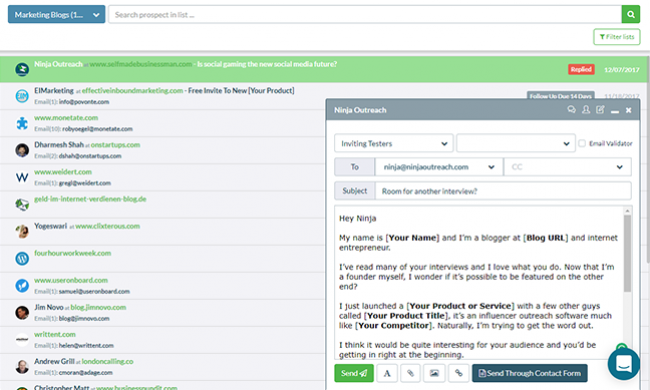
Task: Click the monetate puzzle-piece avatar
Action: 22,123
